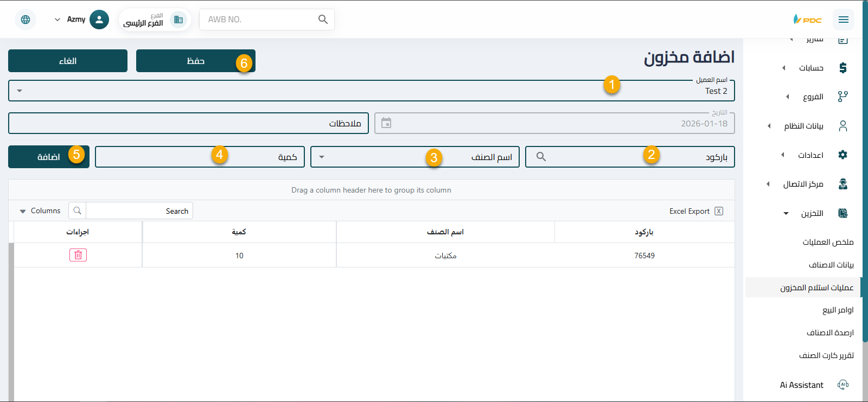
Task: Collapse the التخزين menu arrow
Action: (x=786, y=213)
